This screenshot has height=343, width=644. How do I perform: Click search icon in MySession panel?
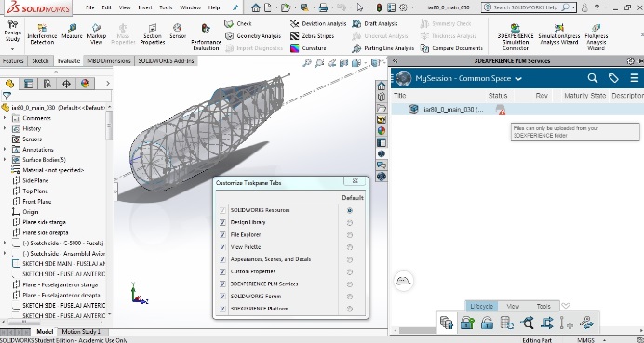(x=592, y=78)
